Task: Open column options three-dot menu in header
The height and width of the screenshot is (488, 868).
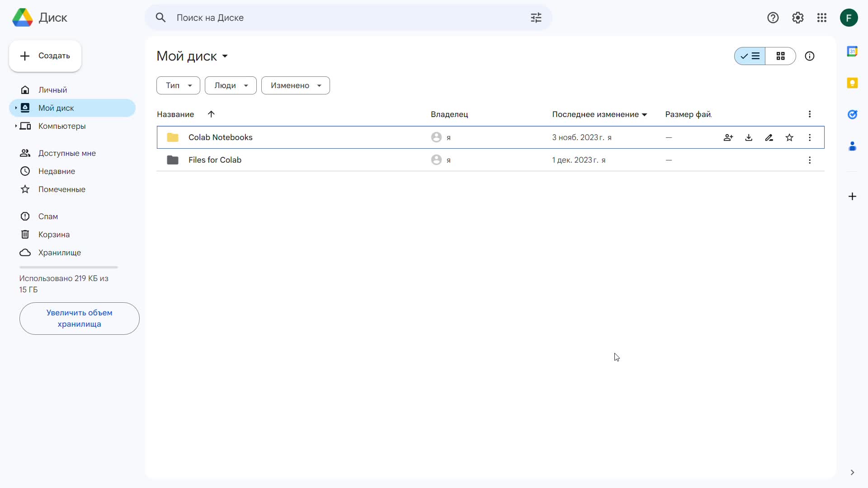Action: (x=810, y=114)
